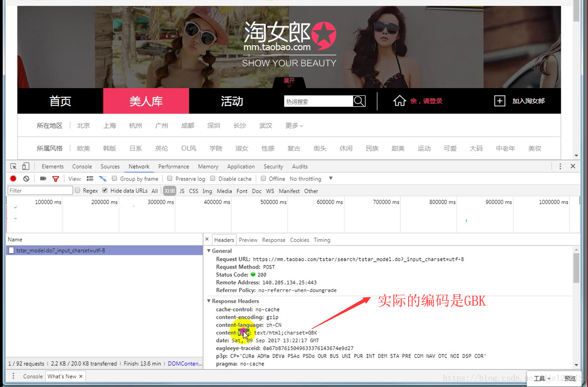Click the page vertical scrollbar down arrow
588x387 pixels.
[x=576, y=155]
